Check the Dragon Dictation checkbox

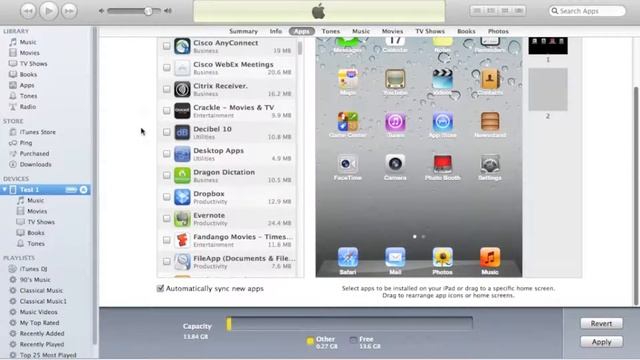pos(167,175)
